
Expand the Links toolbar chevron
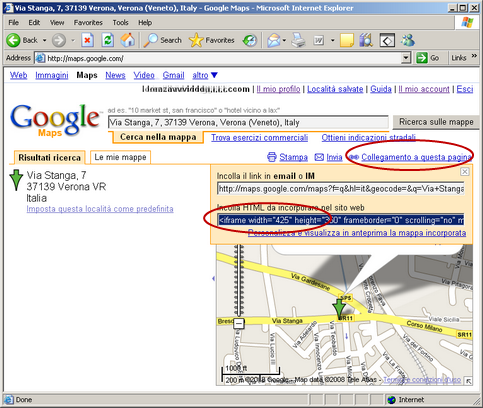[x=474, y=56]
